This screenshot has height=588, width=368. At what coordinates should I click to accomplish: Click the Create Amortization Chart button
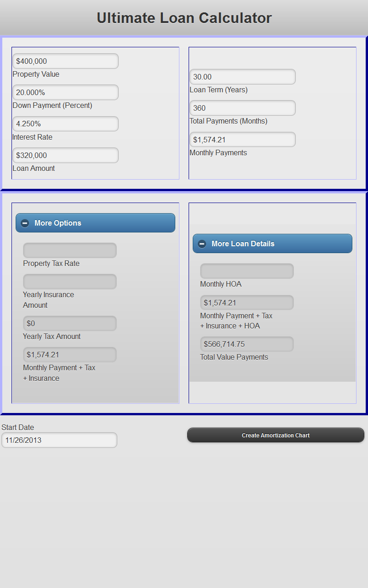(276, 435)
